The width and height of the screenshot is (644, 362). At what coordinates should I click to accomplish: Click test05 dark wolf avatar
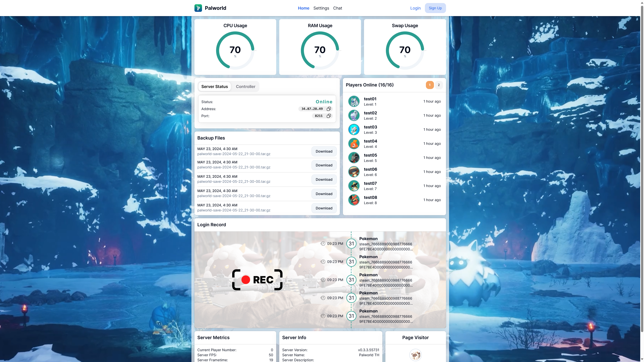354,158
